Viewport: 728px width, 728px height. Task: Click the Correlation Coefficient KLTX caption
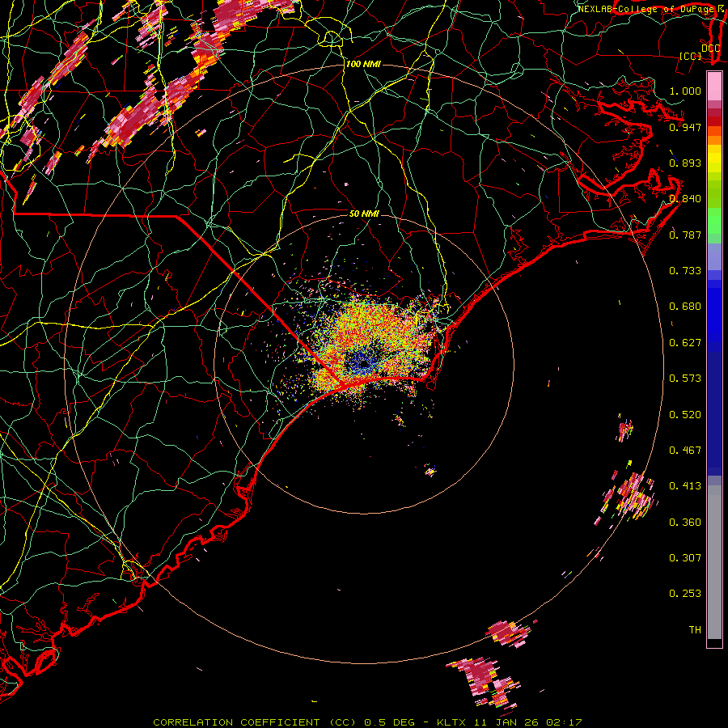click(x=367, y=722)
